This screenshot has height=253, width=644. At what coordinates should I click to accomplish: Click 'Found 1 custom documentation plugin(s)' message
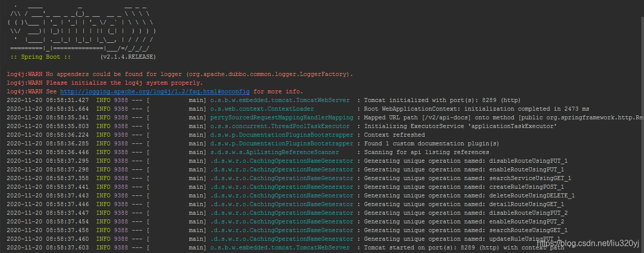[432, 143]
